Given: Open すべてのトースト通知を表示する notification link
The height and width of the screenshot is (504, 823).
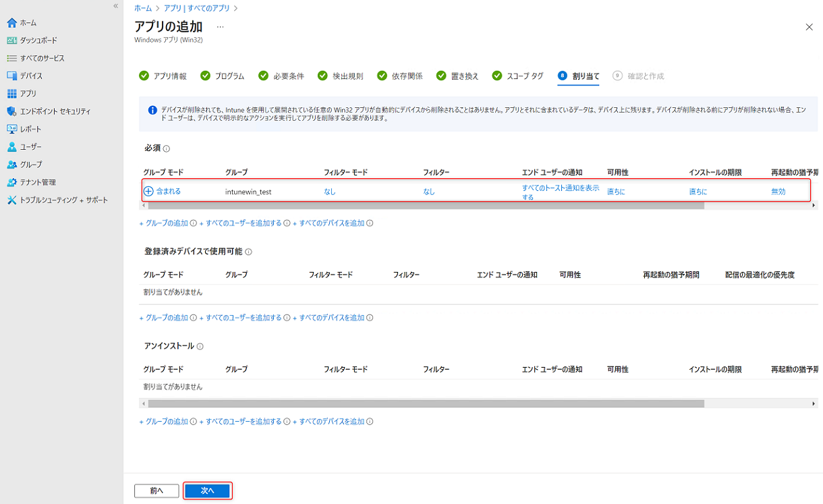Looking at the screenshot, I should [560, 192].
